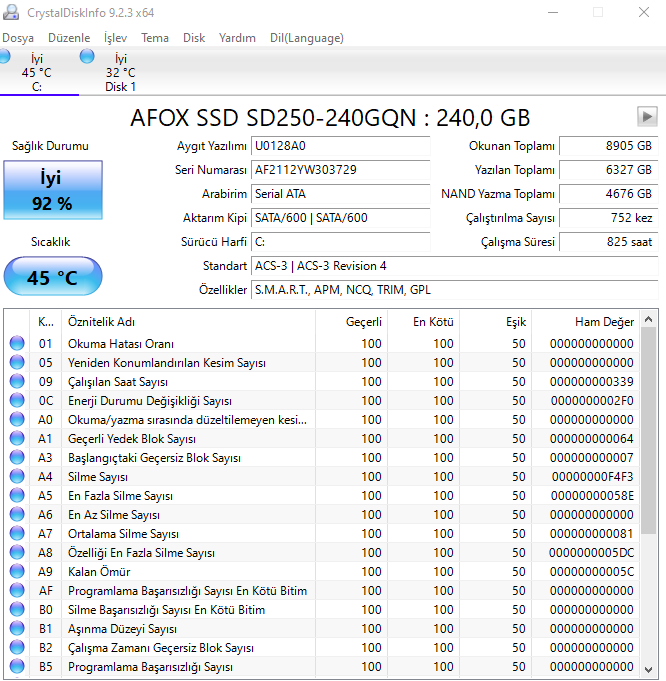Select the C: disk status orb
The image size is (666, 681).
click(4, 56)
